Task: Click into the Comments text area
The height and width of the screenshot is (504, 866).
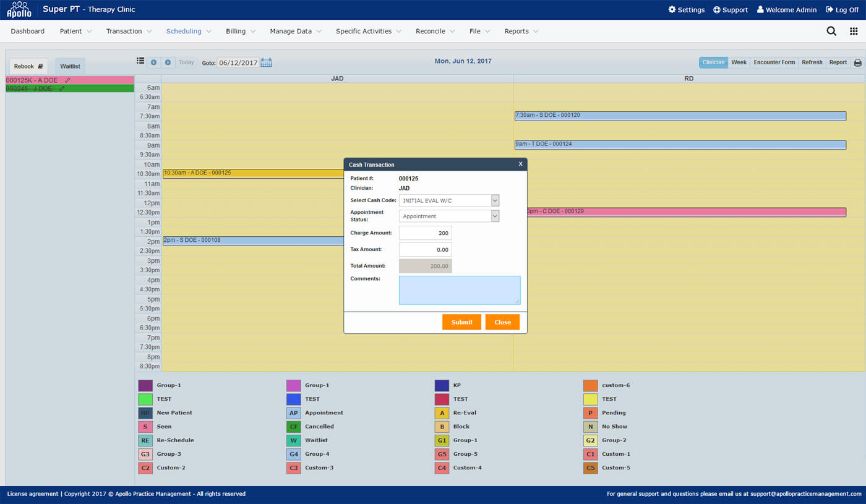Action: pyautogui.click(x=459, y=290)
